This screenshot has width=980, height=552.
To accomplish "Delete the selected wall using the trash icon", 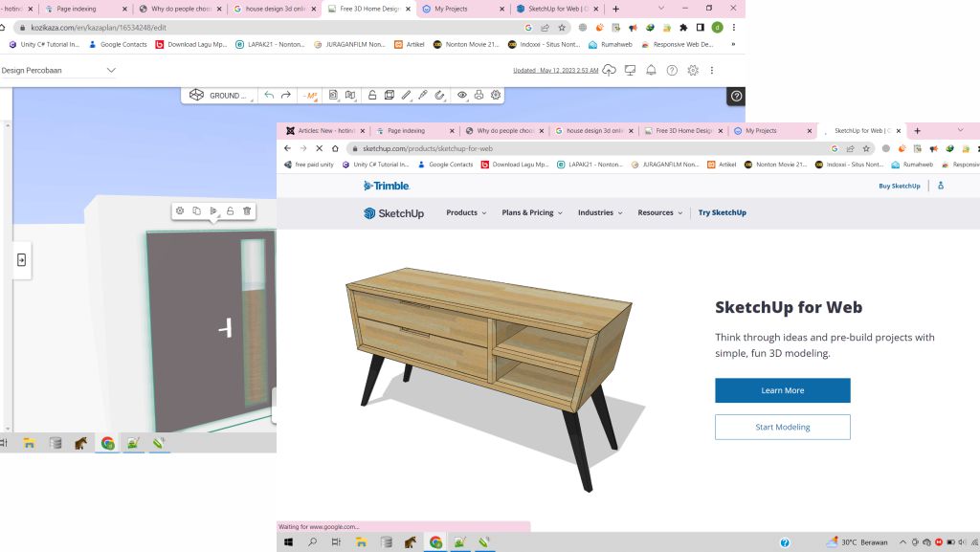I will [x=247, y=212].
